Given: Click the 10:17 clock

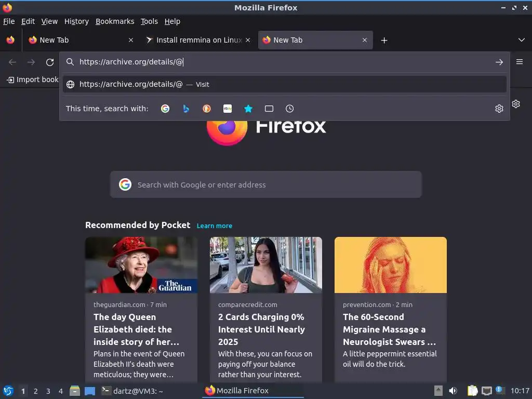Looking at the screenshot, I should (x=520, y=391).
